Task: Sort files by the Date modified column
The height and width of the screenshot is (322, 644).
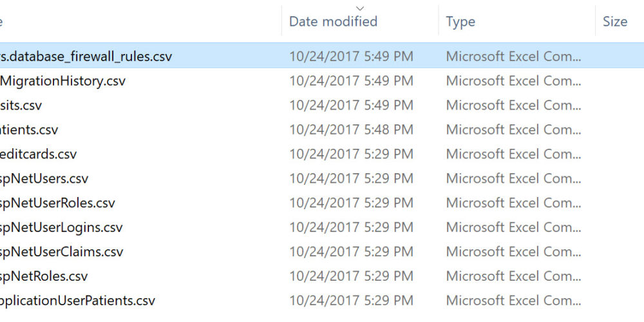Action: coord(333,21)
